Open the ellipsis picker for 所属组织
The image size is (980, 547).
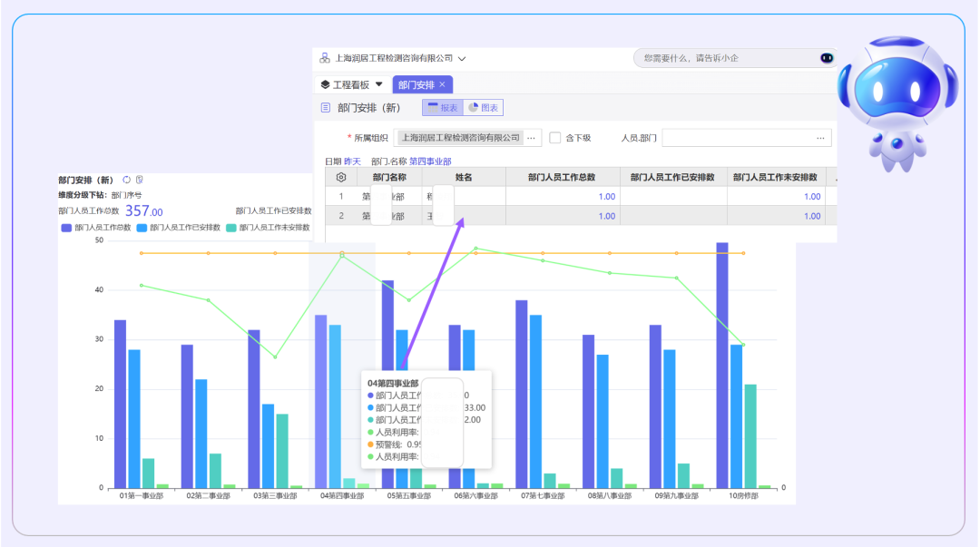[532, 138]
